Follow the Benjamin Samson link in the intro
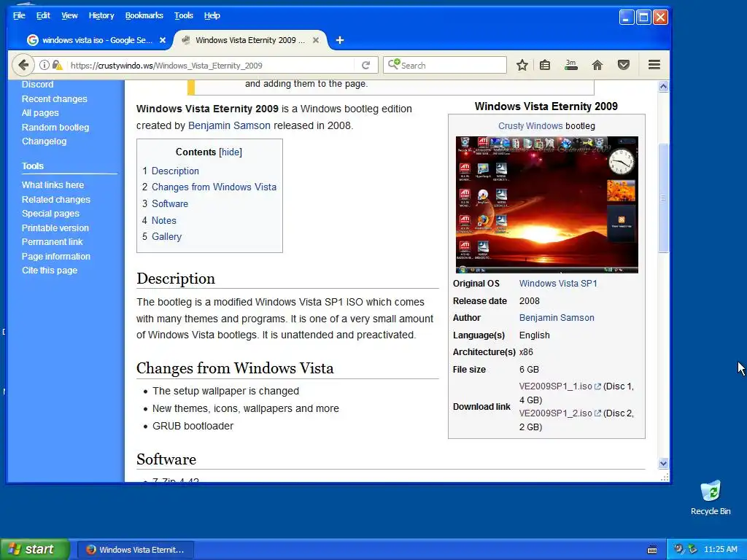This screenshot has width=747, height=560. pos(229,125)
